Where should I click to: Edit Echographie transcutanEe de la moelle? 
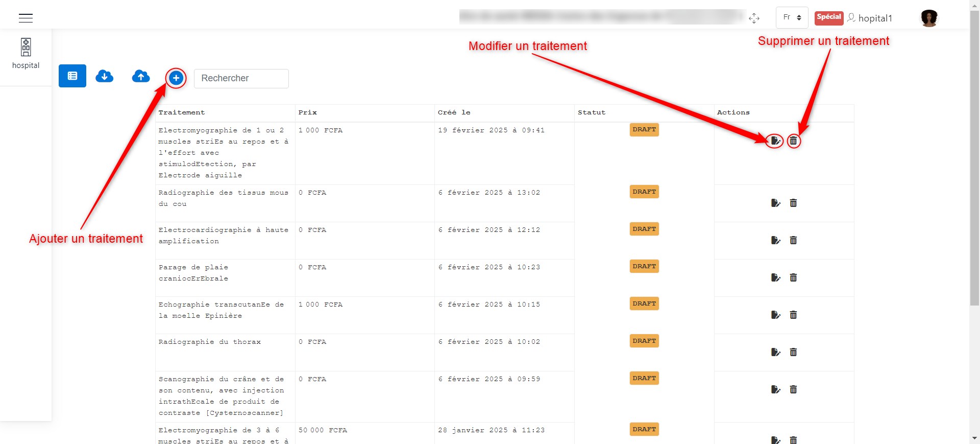[x=775, y=315]
